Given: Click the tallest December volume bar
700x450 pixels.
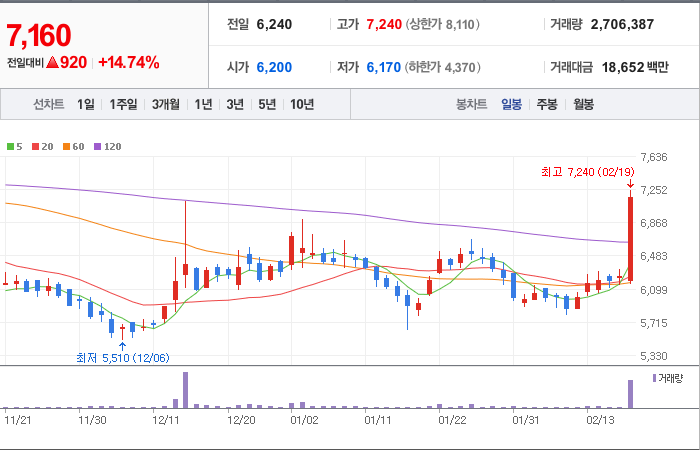Looking at the screenshot, I should [186, 390].
